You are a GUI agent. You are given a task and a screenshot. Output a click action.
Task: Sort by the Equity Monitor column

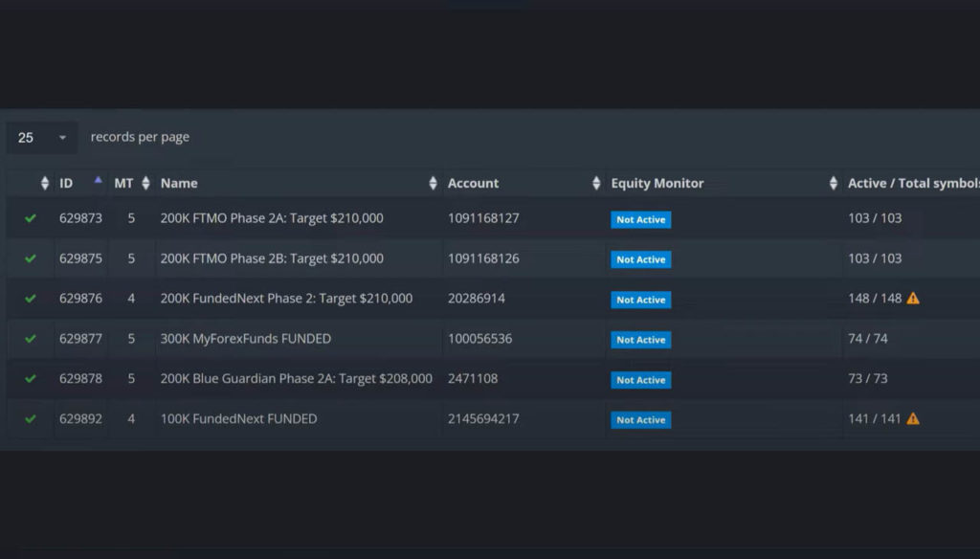tap(724, 183)
